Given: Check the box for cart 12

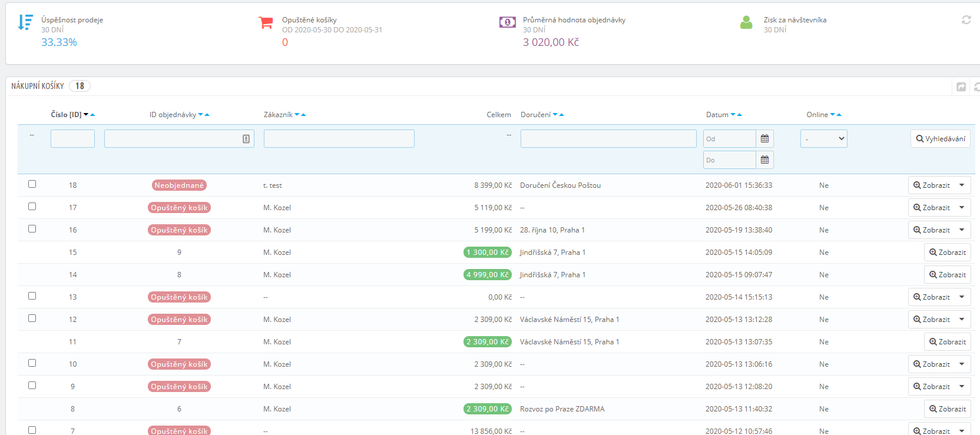Looking at the screenshot, I should 32,318.
